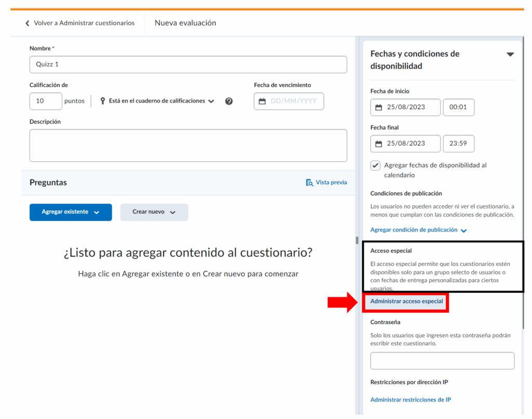
Task: Expand Agregar condición de publicación menu
Action: (x=418, y=230)
